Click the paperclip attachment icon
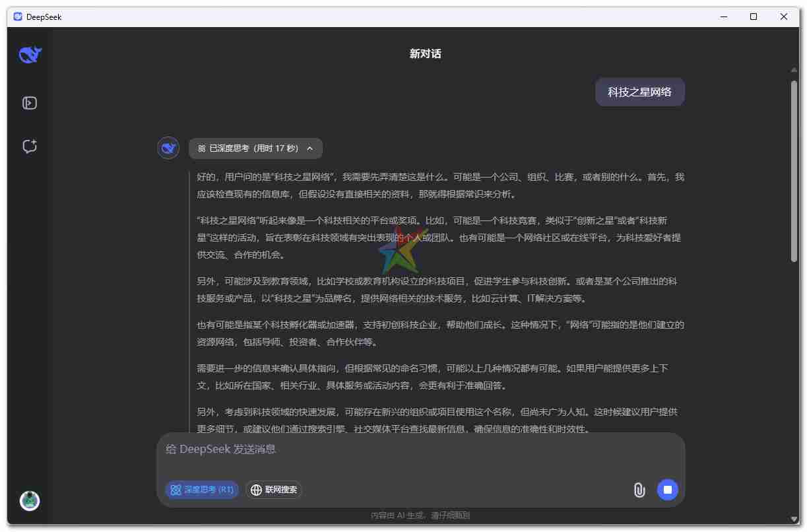 click(639, 490)
